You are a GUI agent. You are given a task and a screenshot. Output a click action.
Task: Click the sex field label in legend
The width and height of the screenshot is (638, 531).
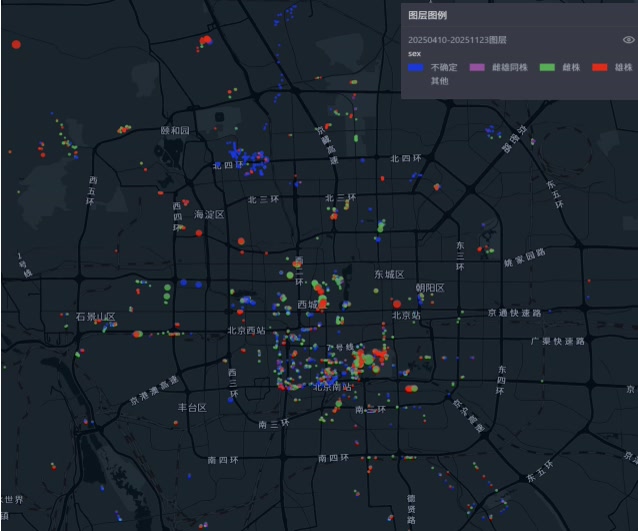coord(414,54)
